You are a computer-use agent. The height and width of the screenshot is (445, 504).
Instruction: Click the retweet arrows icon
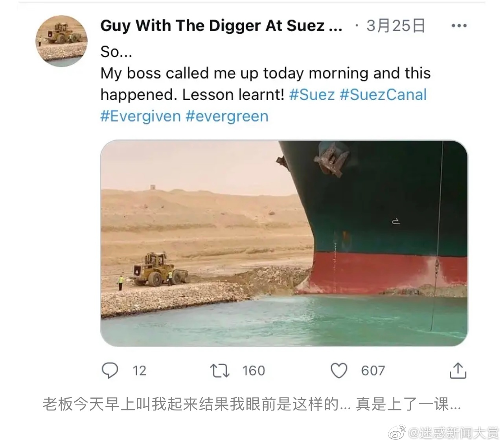point(219,370)
